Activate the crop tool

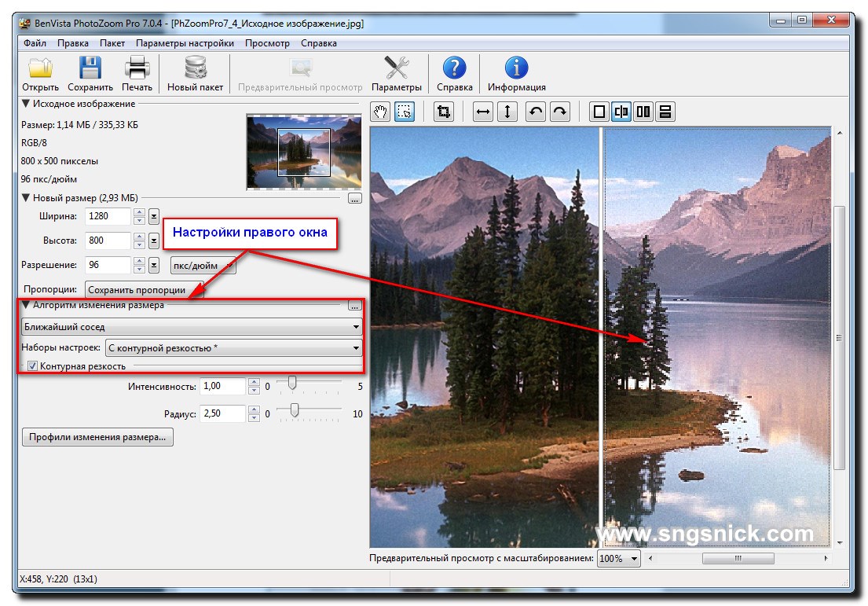pos(443,112)
